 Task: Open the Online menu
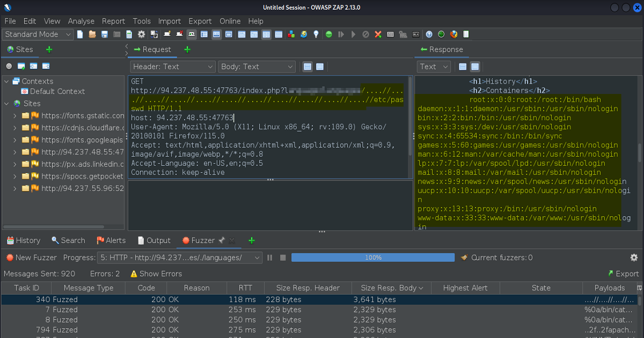click(x=230, y=21)
